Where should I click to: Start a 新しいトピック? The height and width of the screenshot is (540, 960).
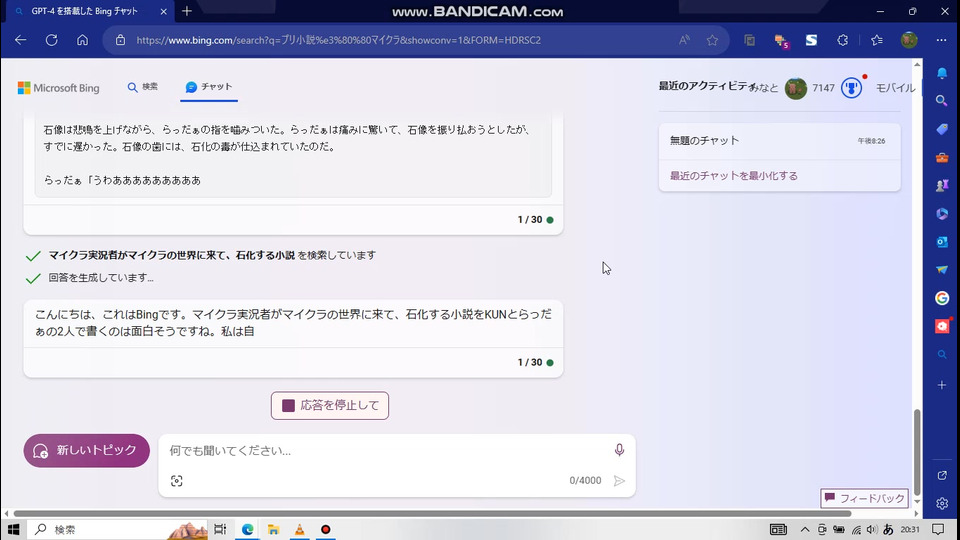click(x=87, y=450)
